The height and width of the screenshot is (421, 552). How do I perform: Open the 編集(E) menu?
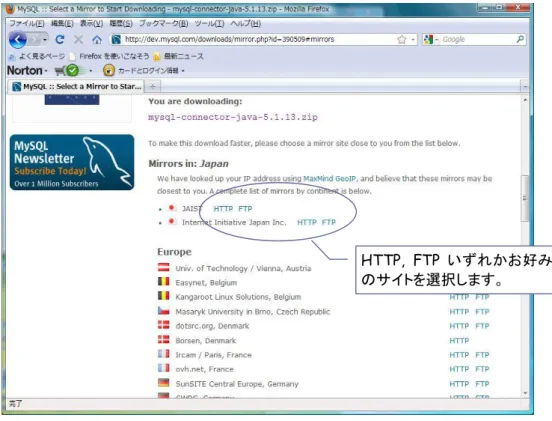pos(62,23)
